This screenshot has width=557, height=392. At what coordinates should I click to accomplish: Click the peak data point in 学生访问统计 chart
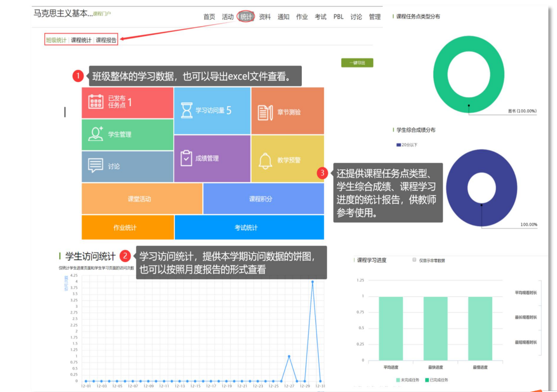tap(312, 282)
